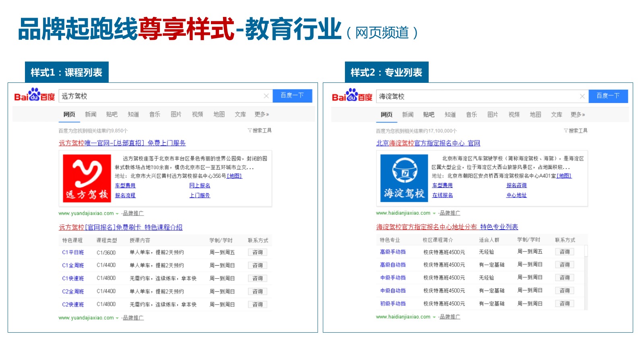Click 百度一下 button next to 海淀驾校 search
The width and height of the screenshot is (644, 362).
pos(608,96)
